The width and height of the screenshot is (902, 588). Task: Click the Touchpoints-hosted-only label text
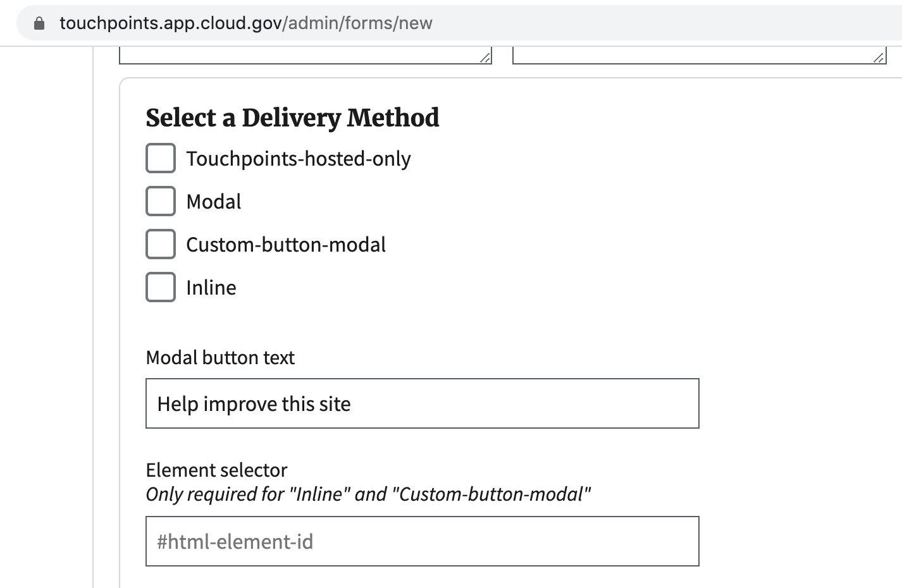tap(299, 159)
